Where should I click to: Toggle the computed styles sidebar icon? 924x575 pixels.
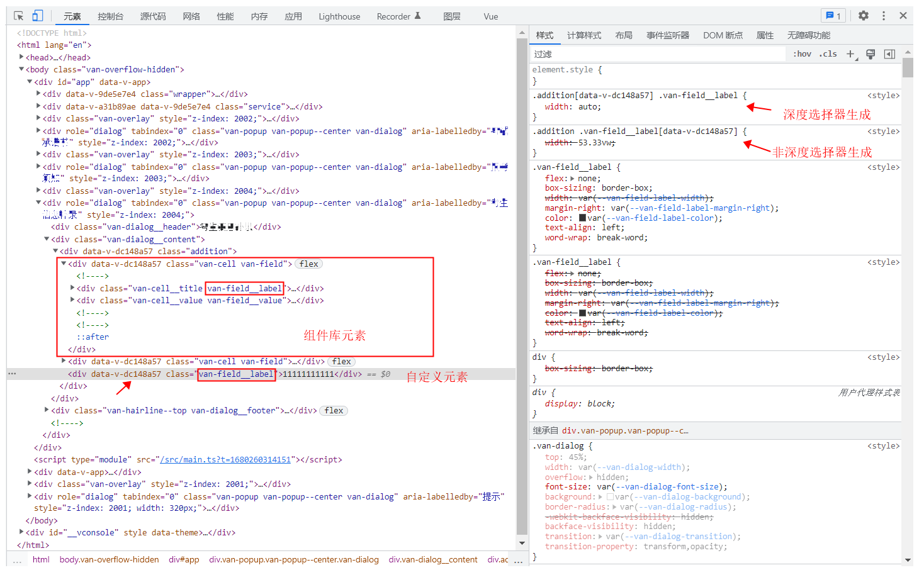pyautogui.click(x=889, y=54)
